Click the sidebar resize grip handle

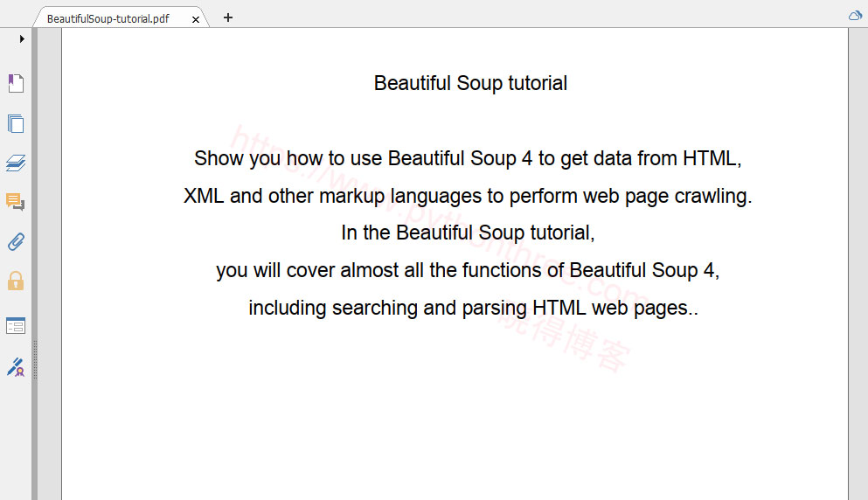click(x=35, y=360)
